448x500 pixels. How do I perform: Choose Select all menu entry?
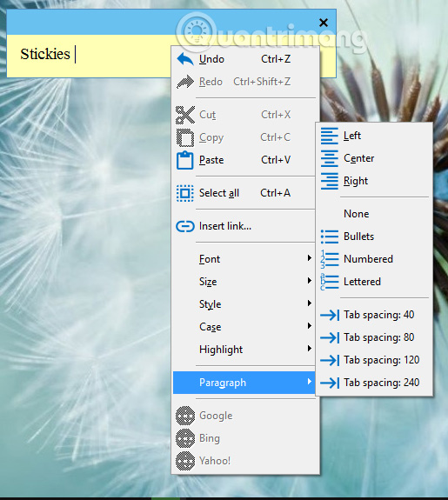tap(244, 193)
